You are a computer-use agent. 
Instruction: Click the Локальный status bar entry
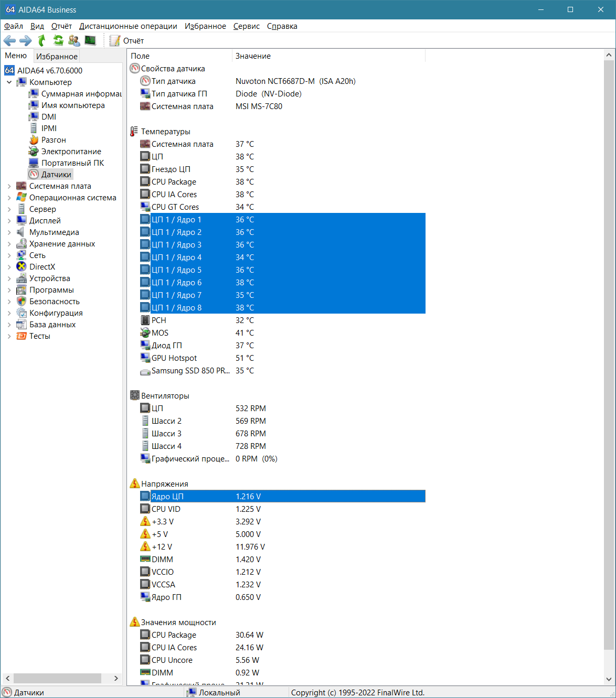pyautogui.click(x=214, y=692)
